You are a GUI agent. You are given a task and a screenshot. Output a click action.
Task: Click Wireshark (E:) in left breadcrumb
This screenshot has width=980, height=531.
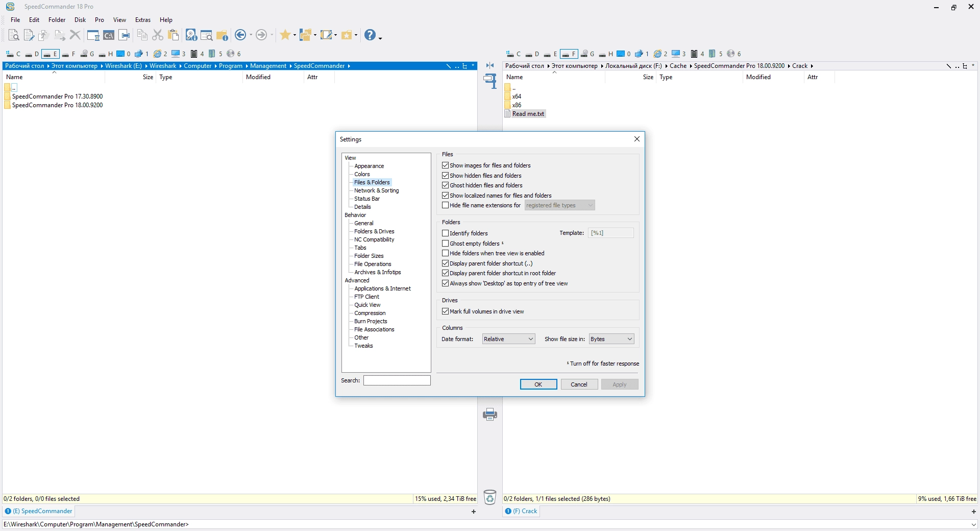(x=124, y=66)
